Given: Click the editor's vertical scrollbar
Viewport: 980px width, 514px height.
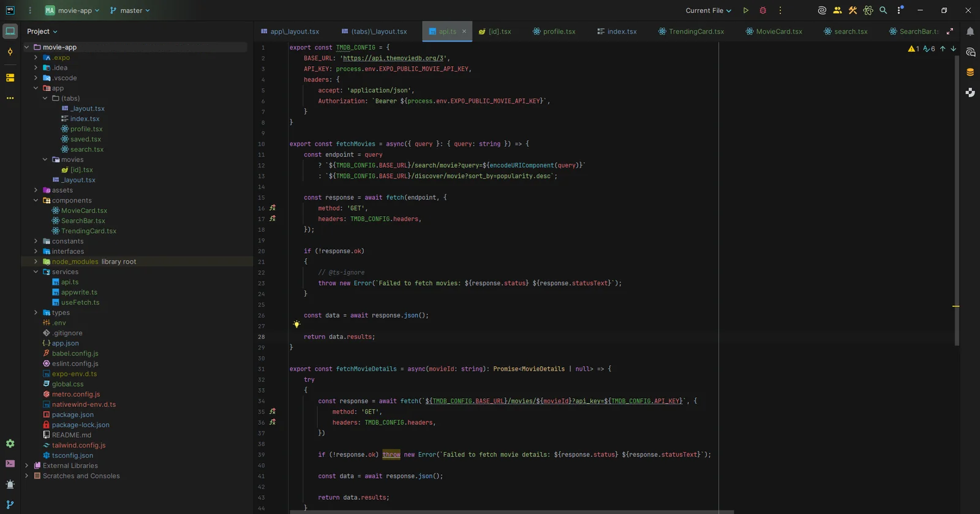Looking at the screenshot, I should pyautogui.click(x=956, y=202).
